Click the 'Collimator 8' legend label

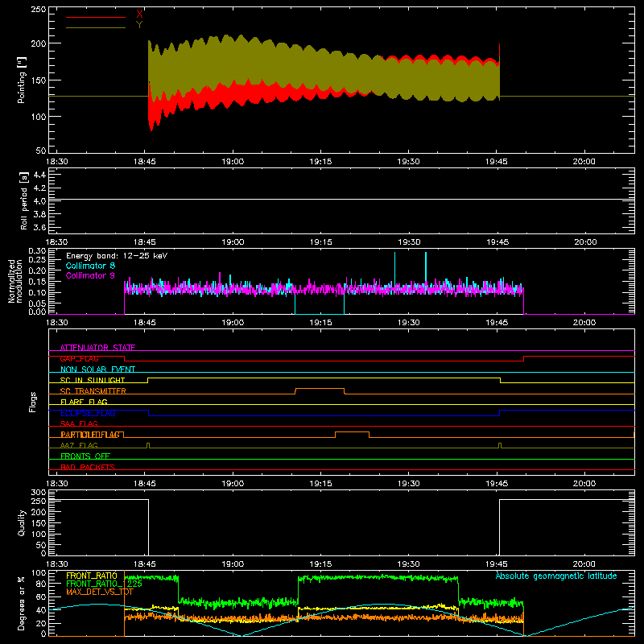[x=90, y=266]
